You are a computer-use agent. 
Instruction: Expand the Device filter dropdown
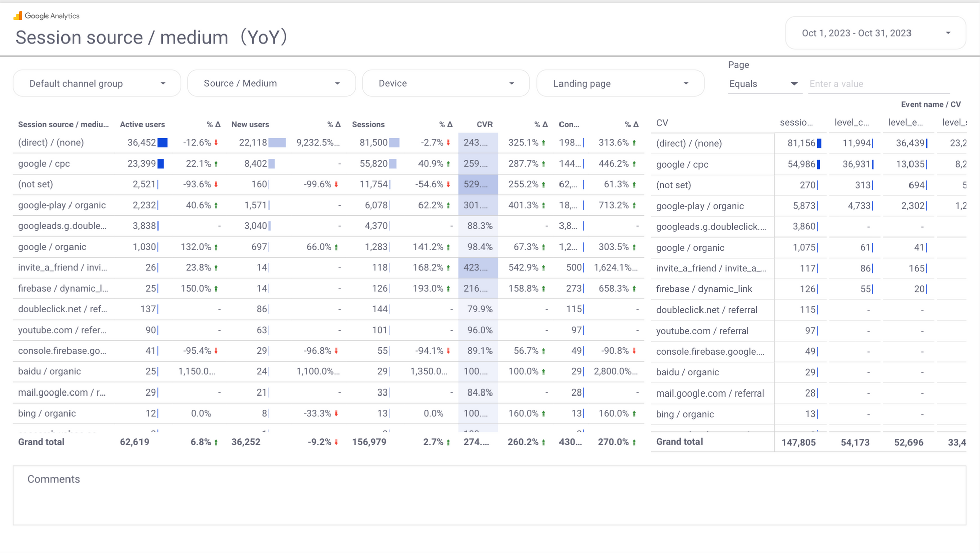pyautogui.click(x=446, y=84)
